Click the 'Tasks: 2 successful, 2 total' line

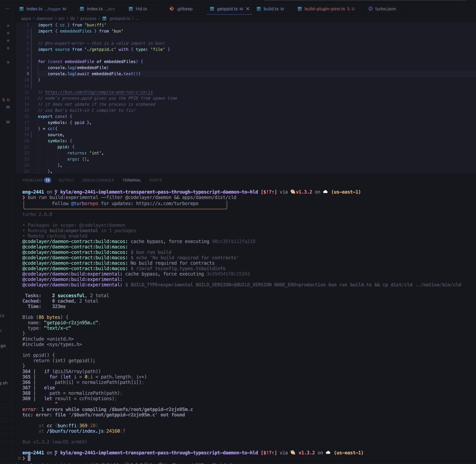pos(67,295)
